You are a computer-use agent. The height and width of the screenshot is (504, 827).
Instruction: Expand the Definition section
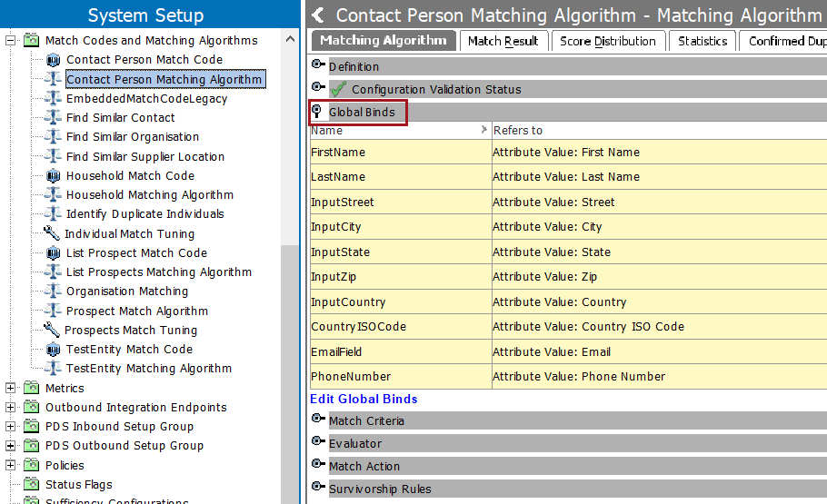point(317,65)
